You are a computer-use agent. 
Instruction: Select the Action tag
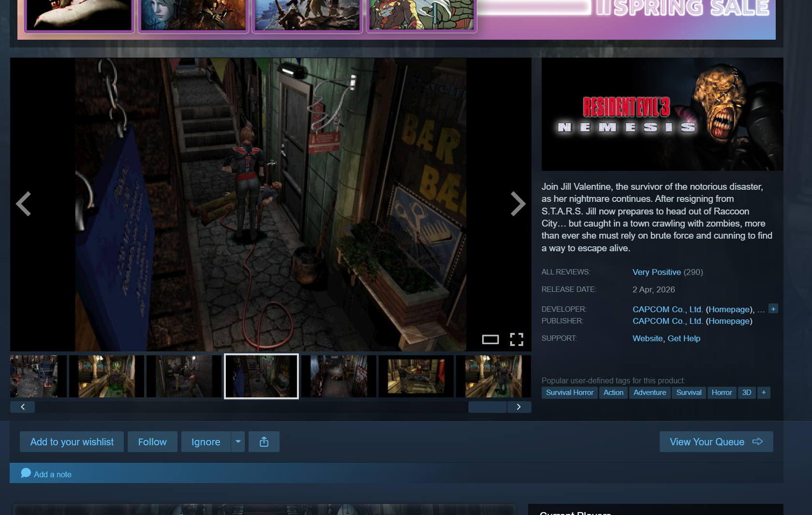pos(613,393)
